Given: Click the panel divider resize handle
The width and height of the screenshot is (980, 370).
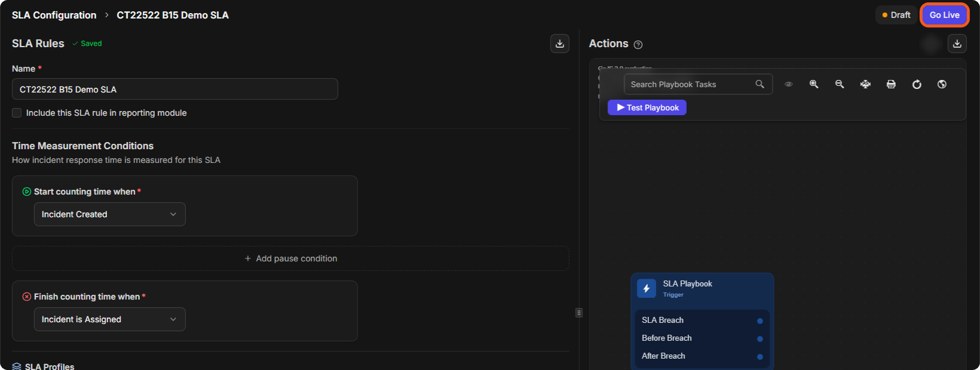Looking at the screenshot, I should [x=579, y=313].
